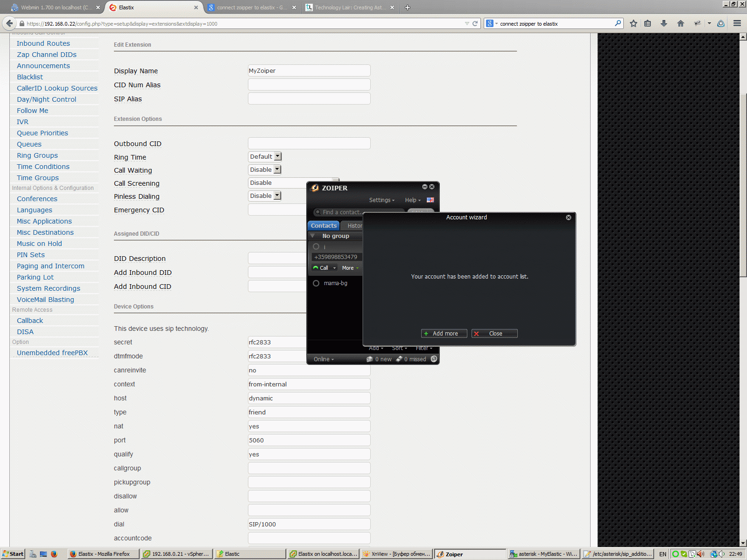Open the 0 missed calls indicator
The width and height of the screenshot is (747, 560).
tap(411, 359)
